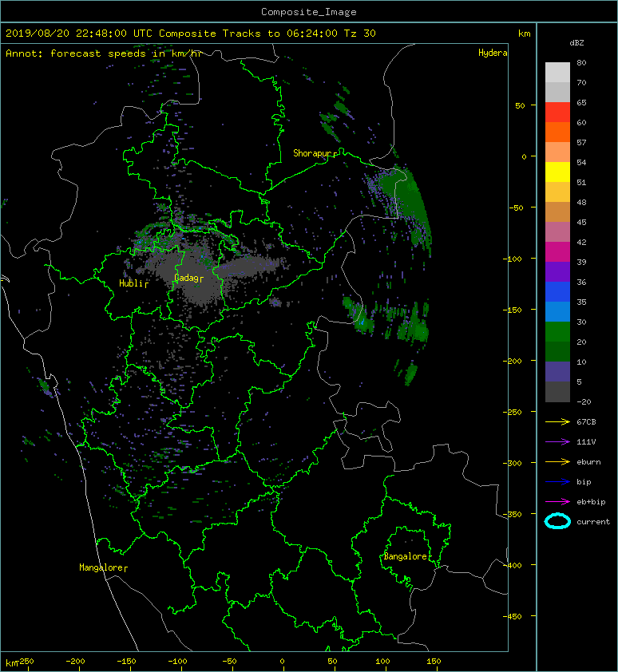Viewport: 618px width, 672px height.
Task: Click the 150 tick on horizontal axis
Action: tap(434, 662)
